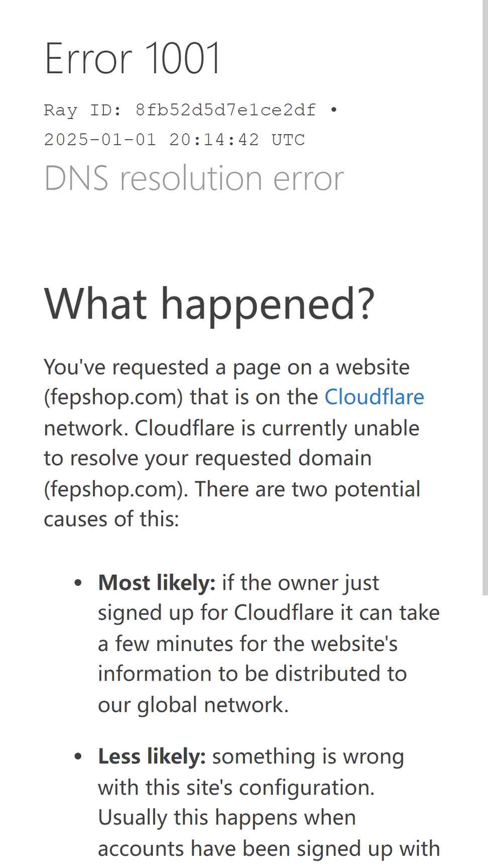Click the Ray ID value text
The height and width of the screenshot is (868, 488).
(x=225, y=110)
